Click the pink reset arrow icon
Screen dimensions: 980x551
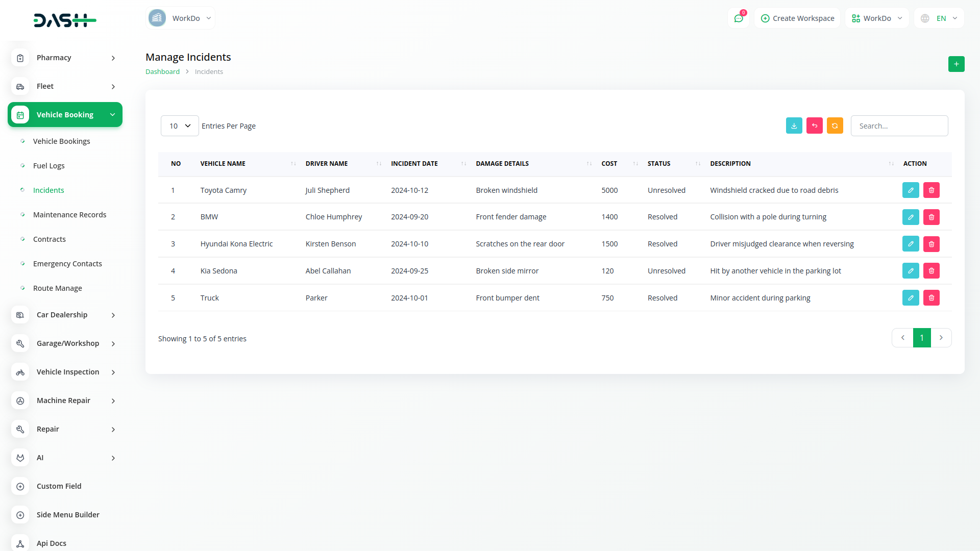(x=814, y=126)
